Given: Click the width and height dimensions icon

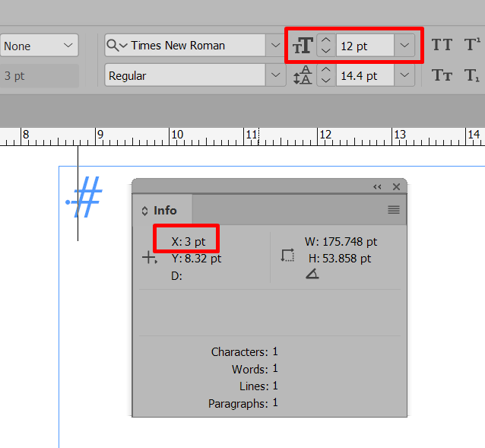Looking at the screenshot, I should coord(287,256).
